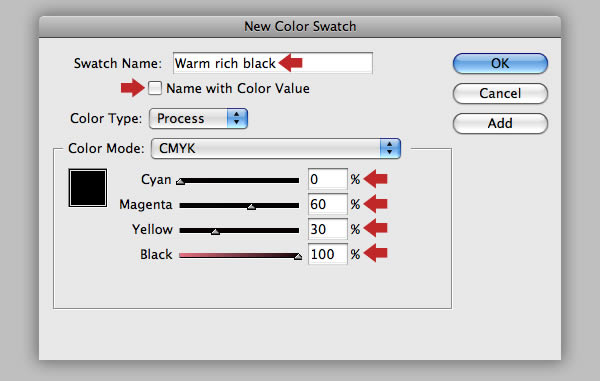Click the Color Type label text

[x=106, y=119]
